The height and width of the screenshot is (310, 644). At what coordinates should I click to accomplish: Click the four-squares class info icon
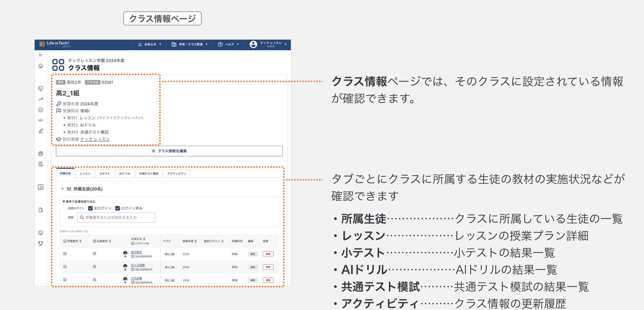pos(58,65)
